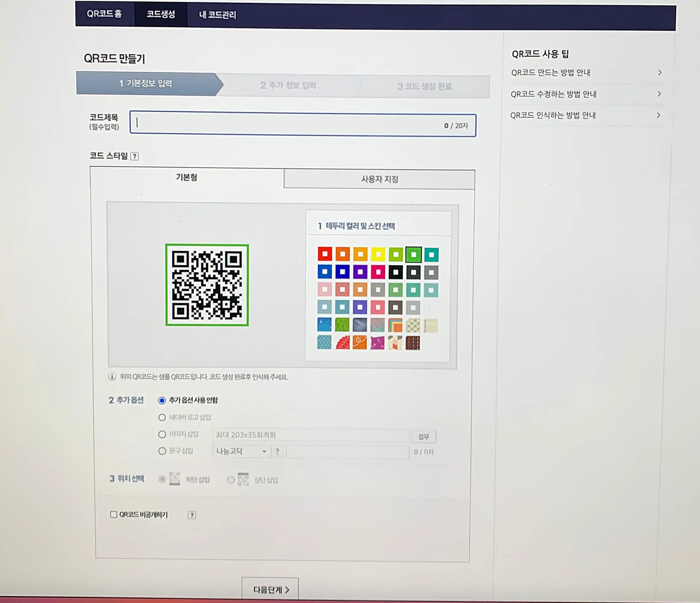The width and height of the screenshot is (700, 603).
Task: Choose the red border color swatch
Action: [325, 254]
